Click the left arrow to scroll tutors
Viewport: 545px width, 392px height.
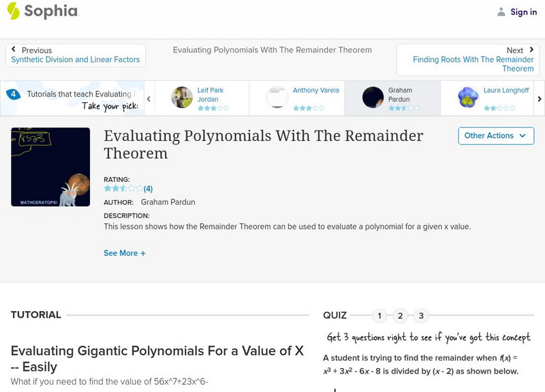pos(149,97)
